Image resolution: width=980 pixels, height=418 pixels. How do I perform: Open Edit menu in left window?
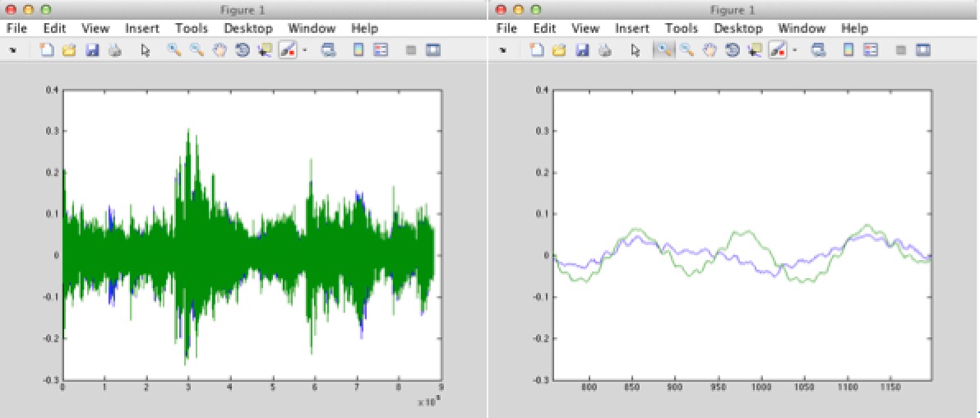pos(54,29)
